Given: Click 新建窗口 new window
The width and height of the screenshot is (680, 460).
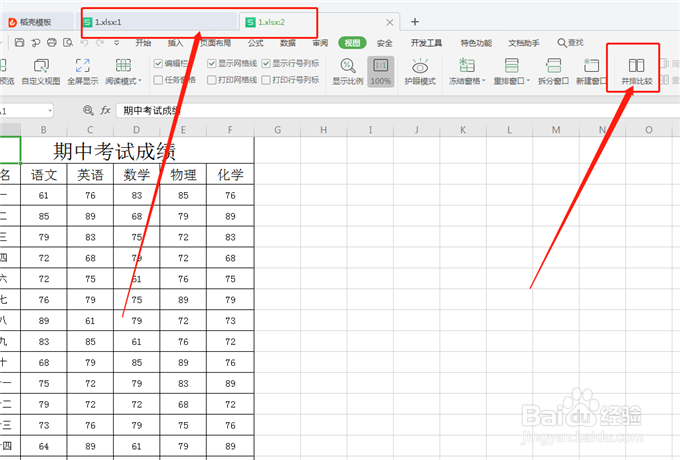Looking at the screenshot, I should 591,72.
